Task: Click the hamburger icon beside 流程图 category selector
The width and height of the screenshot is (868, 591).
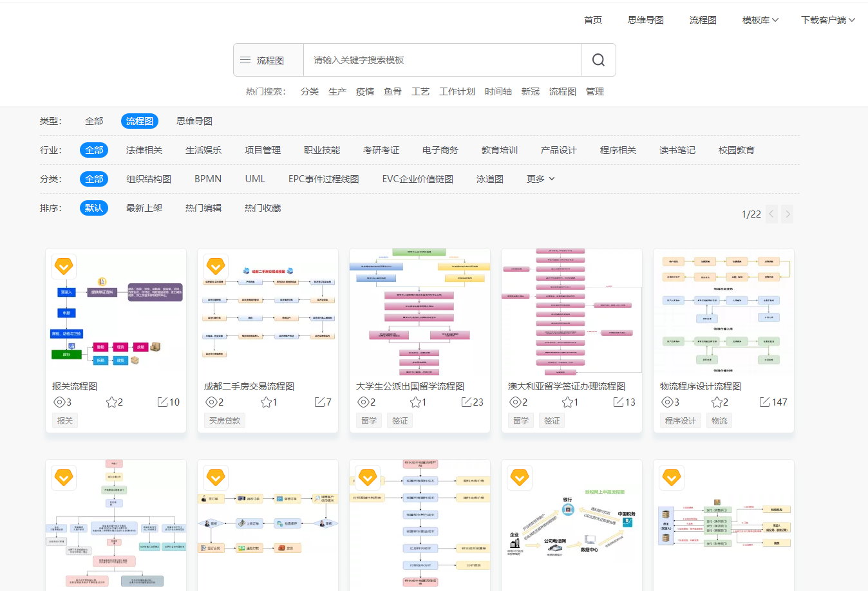Action: point(245,59)
